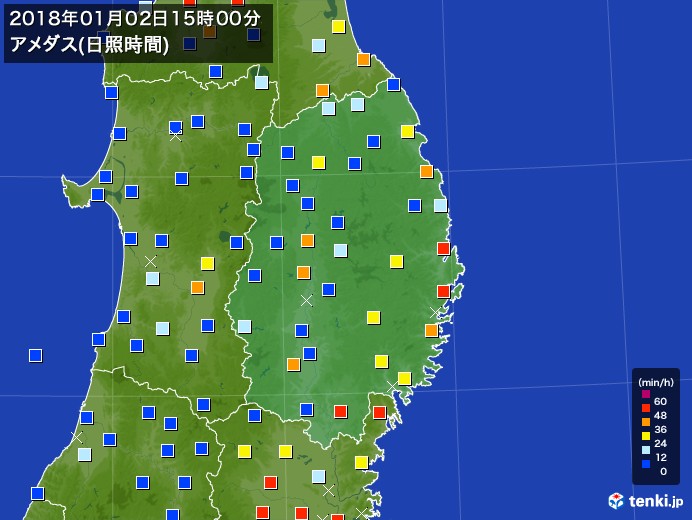Select the blue station marker on the offshore island
692x520 pixels.
point(35,355)
